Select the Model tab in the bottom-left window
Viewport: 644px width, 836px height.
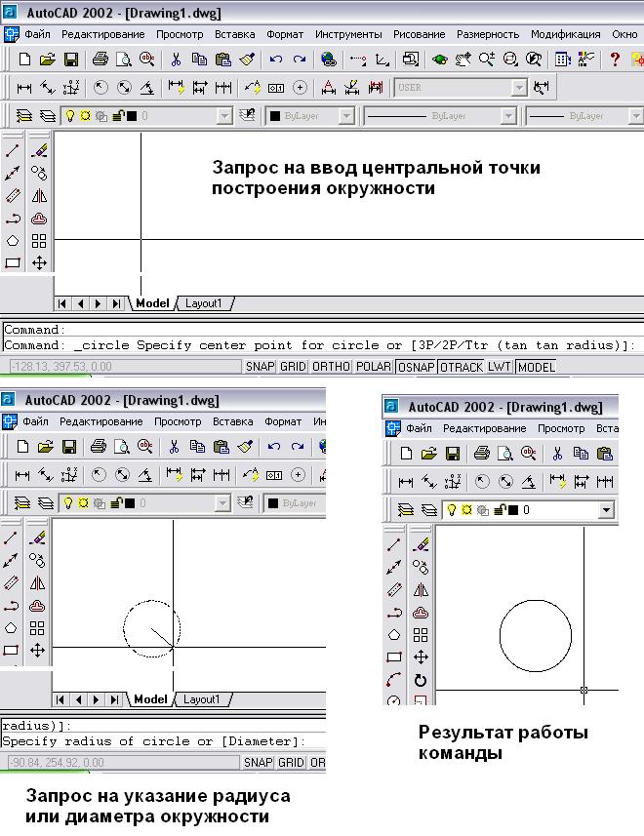point(150,699)
